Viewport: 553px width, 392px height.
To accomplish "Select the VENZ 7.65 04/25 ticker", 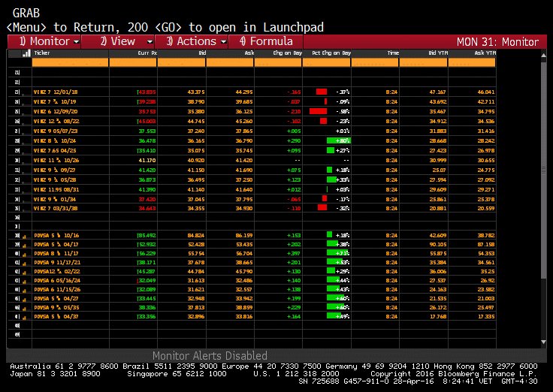I will (x=55, y=150).
